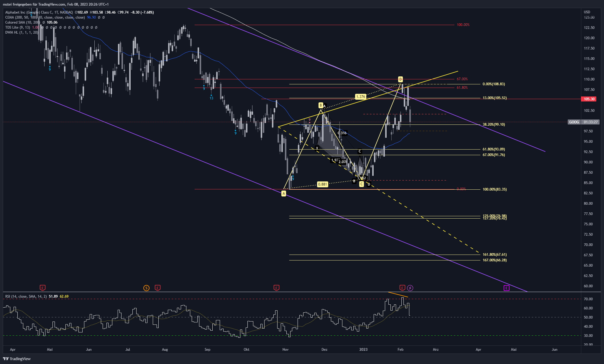Screen dimensions: 604x364
Task: Click the blue CEMA value 96.90
Action: (91, 17)
